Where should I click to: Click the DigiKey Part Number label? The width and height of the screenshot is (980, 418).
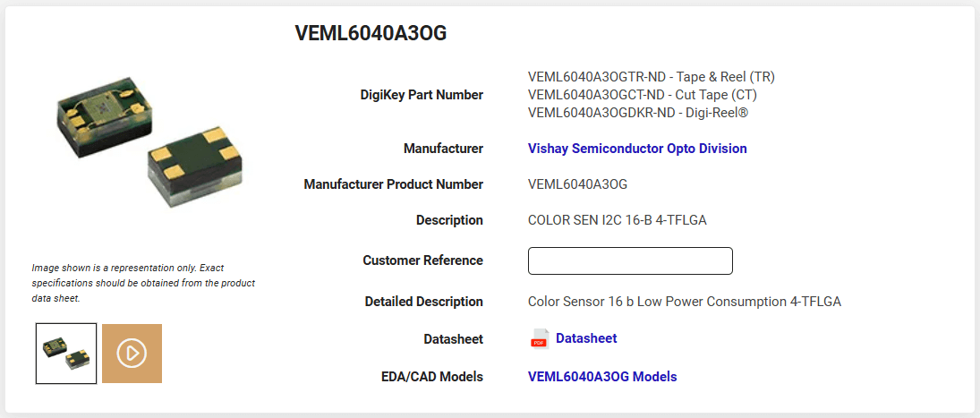tap(422, 95)
